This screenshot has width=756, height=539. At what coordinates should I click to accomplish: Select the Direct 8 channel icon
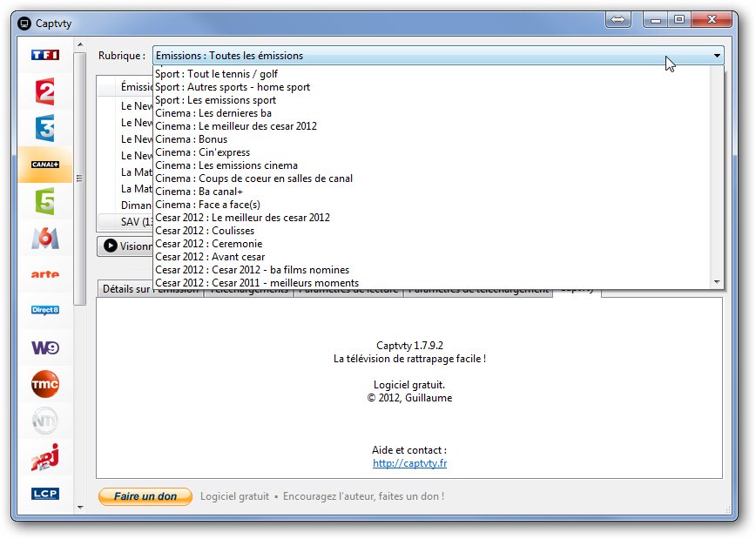44,311
